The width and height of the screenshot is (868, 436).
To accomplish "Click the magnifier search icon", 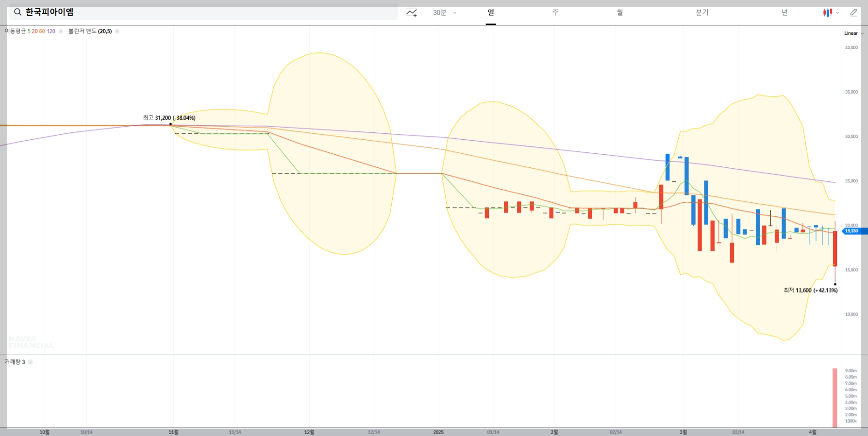I will (17, 12).
